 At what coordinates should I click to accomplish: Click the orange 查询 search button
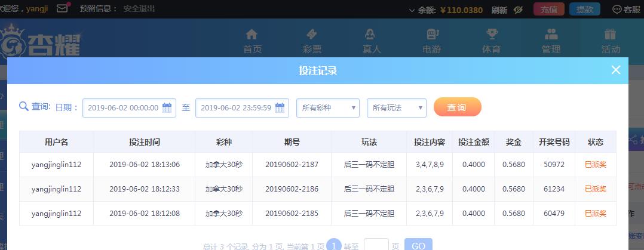458,107
